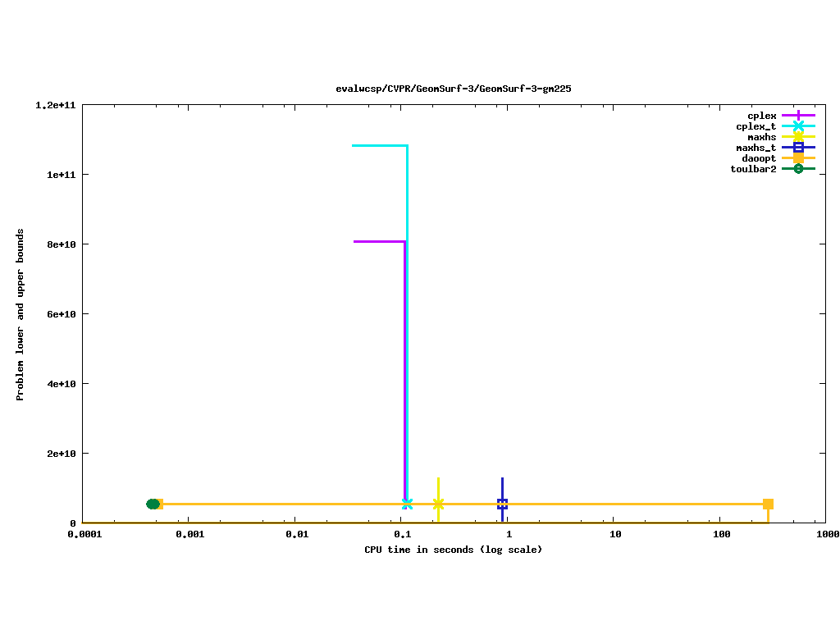Click the yellow maxhs asterisk marker on the plot
The width and height of the screenshot is (840, 630).
pos(439,504)
